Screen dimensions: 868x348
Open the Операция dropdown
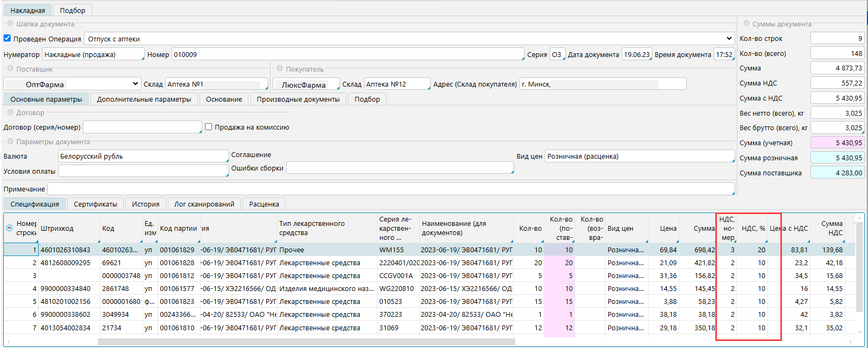729,39
